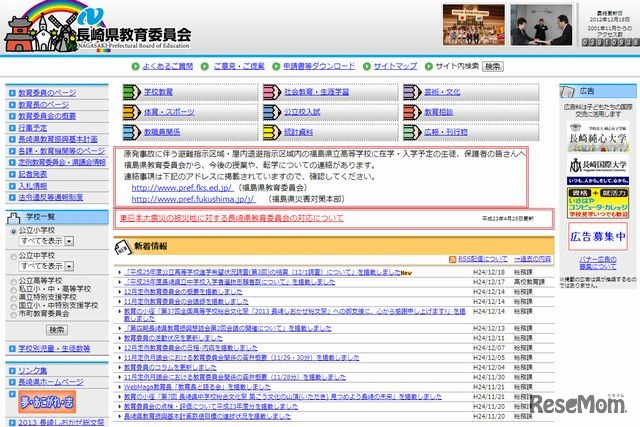Select the 市町教育委員会 radio button

(x=14, y=315)
